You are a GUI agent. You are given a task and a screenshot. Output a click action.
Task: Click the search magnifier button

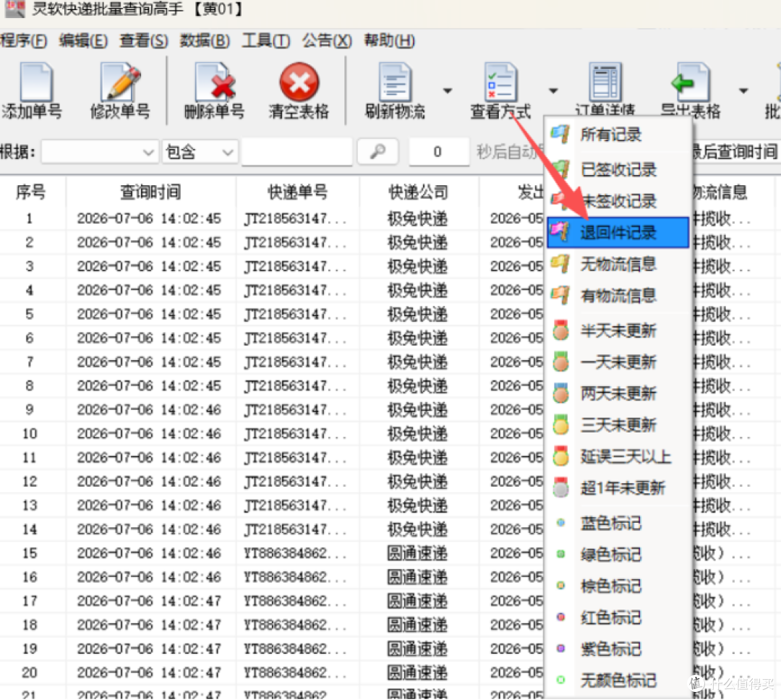coord(377,151)
